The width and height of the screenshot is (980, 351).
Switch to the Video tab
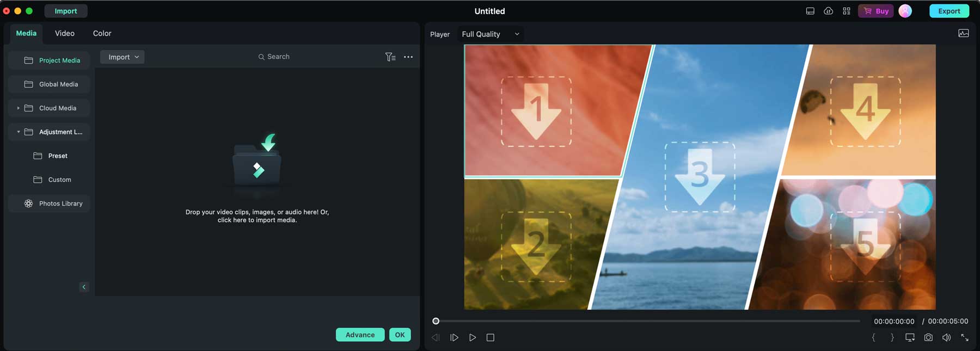tap(65, 33)
